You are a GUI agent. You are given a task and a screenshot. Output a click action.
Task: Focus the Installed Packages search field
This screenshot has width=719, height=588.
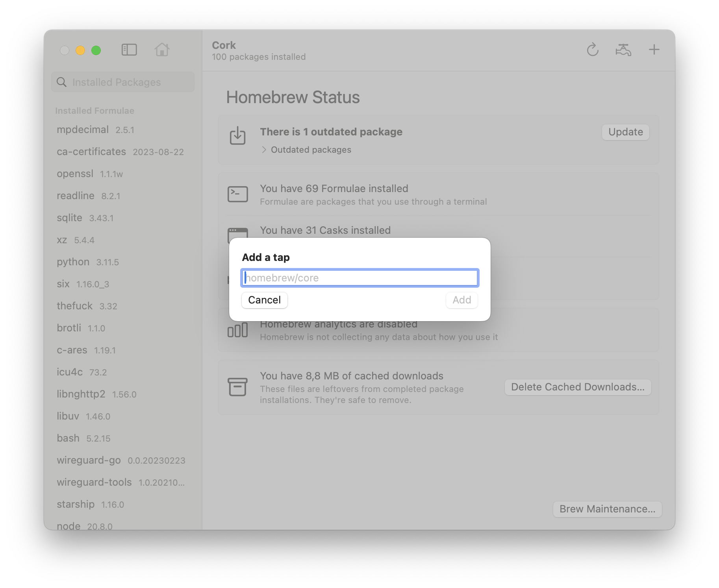pyautogui.click(x=123, y=82)
